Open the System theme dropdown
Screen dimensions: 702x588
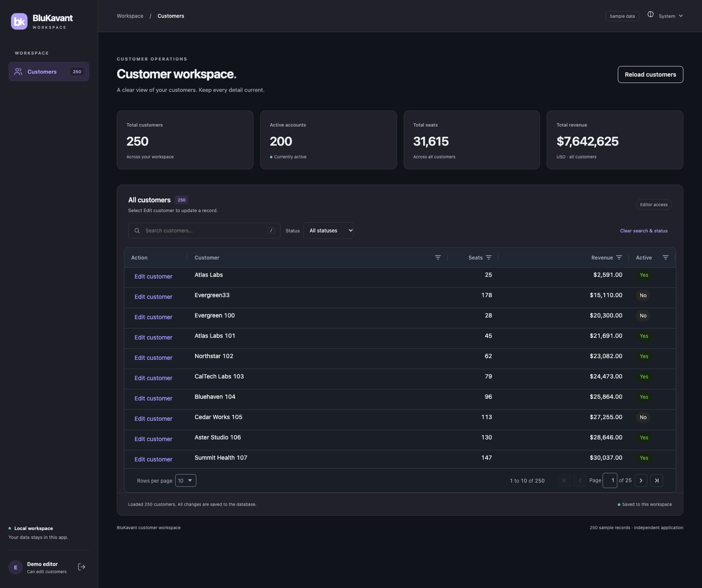click(x=671, y=16)
